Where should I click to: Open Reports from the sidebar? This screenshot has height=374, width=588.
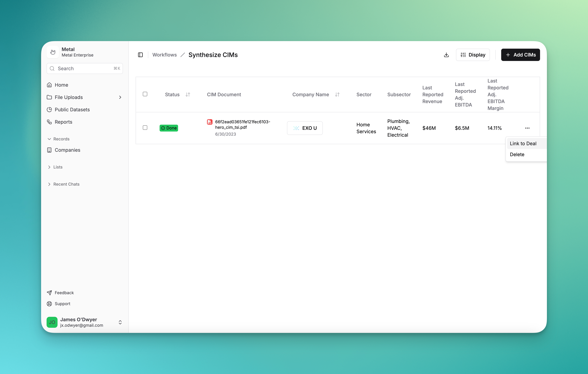coord(63,122)
